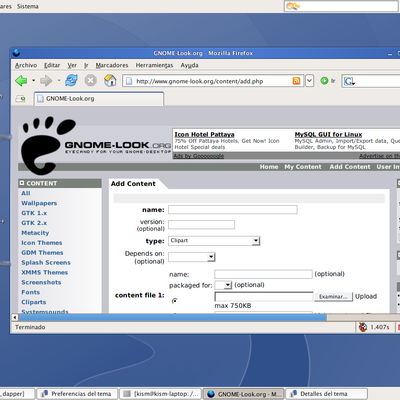
Task: Click the Google search engine icon
Action: pos(349,81)
